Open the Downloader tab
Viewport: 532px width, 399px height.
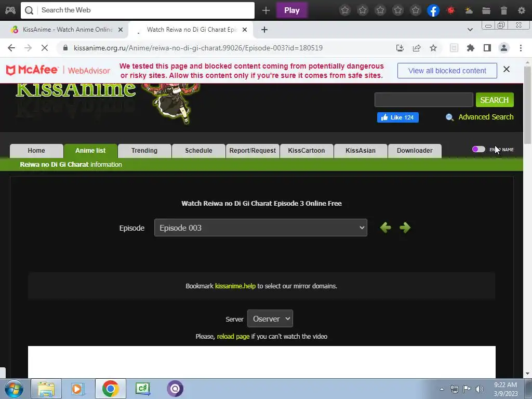415,151
